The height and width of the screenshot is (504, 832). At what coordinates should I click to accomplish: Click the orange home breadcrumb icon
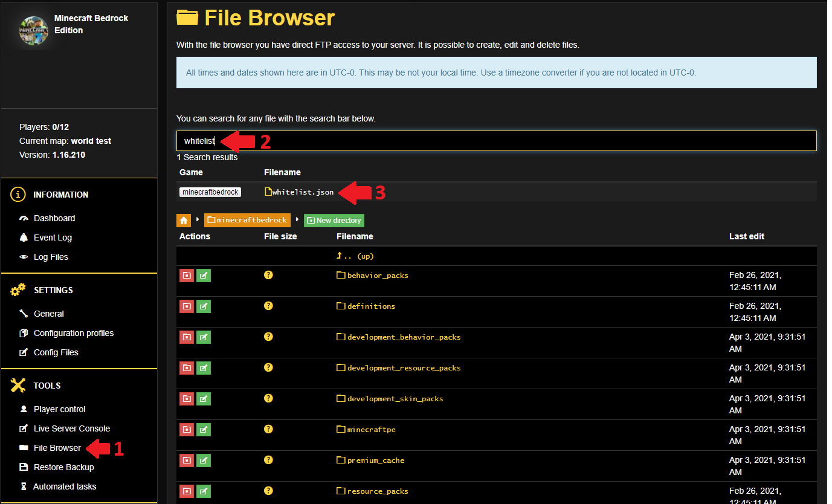click(184, 221)
